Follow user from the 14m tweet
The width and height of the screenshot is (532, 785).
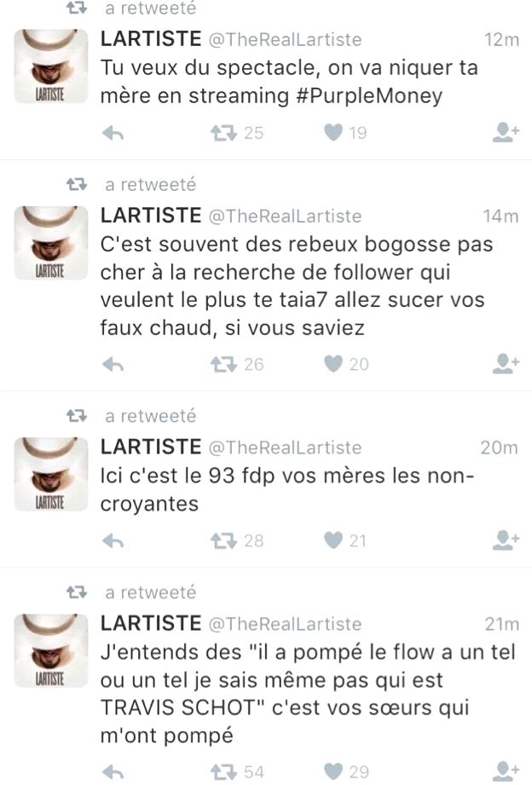[506, 364]
